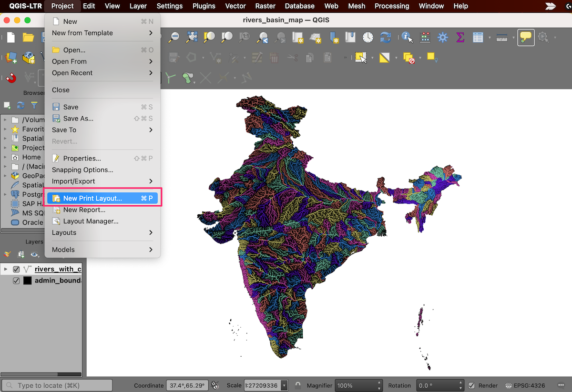Click the Temporal Controller clock icon
This screenshot has height=392, width=572.
click(x=368, y=37)
